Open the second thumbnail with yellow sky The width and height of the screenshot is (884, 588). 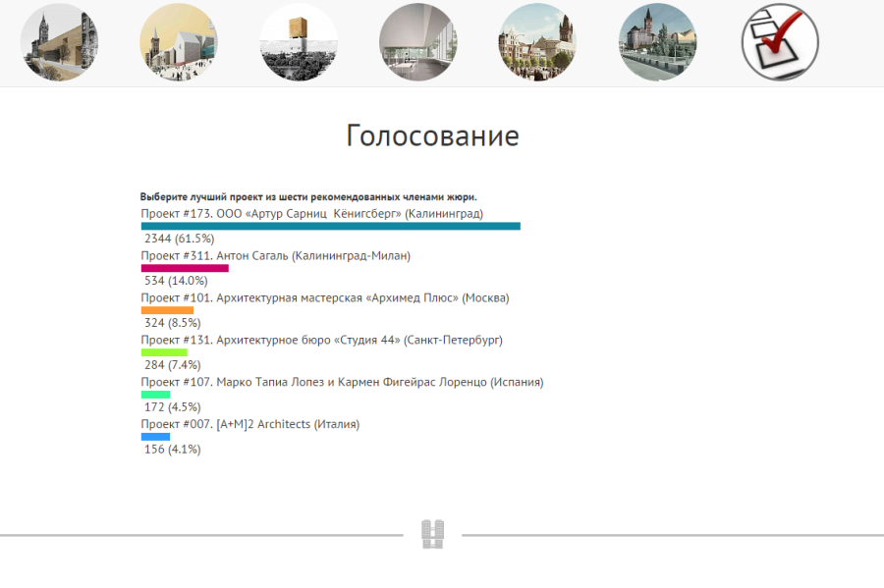179,42
